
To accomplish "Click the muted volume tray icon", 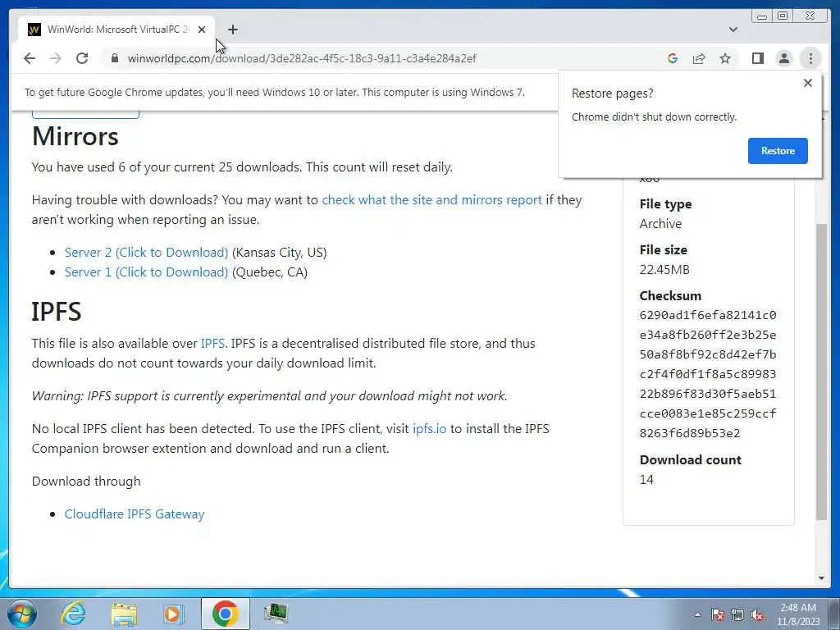I will (x=757, y=614).
